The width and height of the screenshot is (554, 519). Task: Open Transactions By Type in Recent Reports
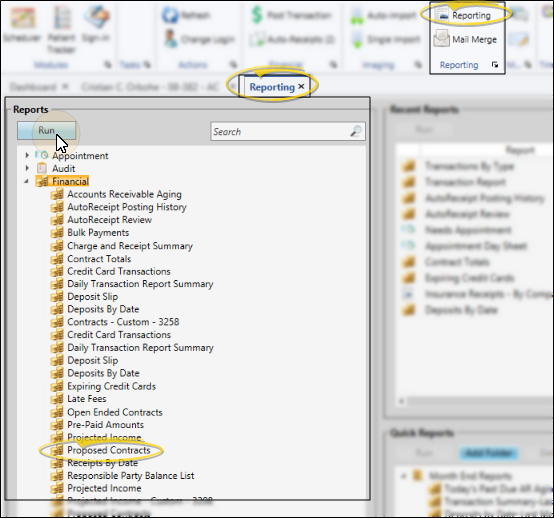point(470,166)
